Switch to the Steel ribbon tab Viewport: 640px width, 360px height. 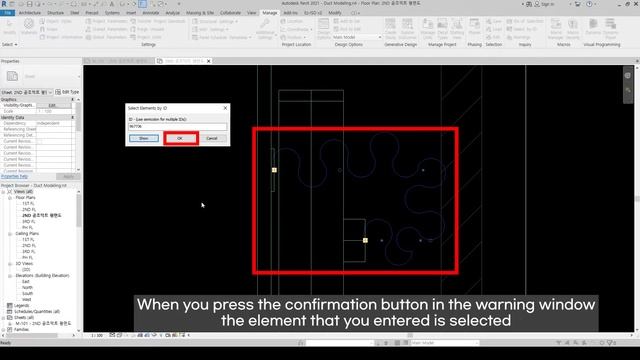click(x=75, y=13)
